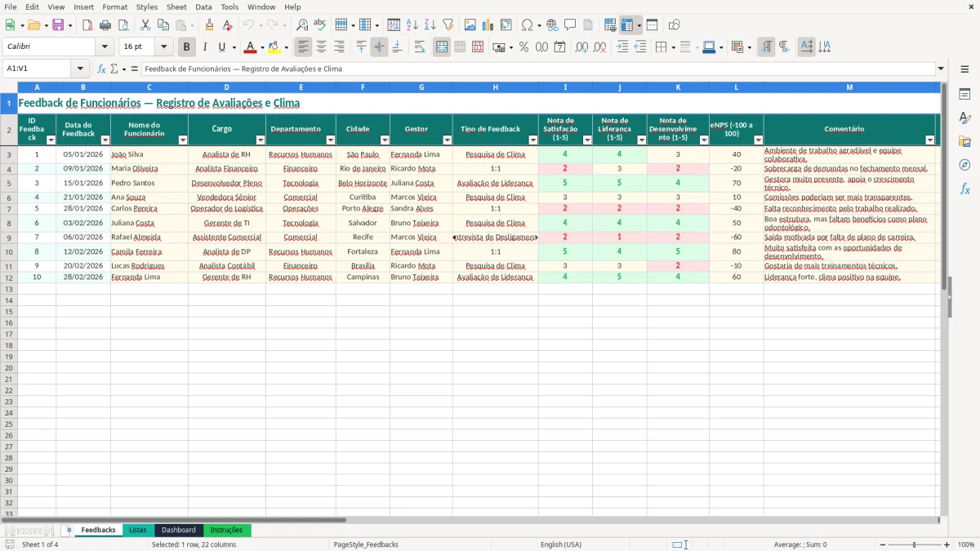Copy the selection

(163, 25)
